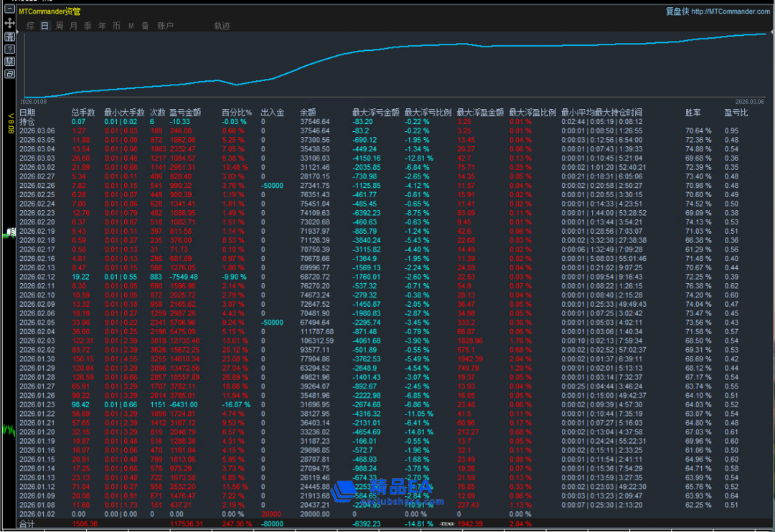Screen dimensions: 775x532
Task: Open the MTCommander.com website link
Action: click(731, 11)
